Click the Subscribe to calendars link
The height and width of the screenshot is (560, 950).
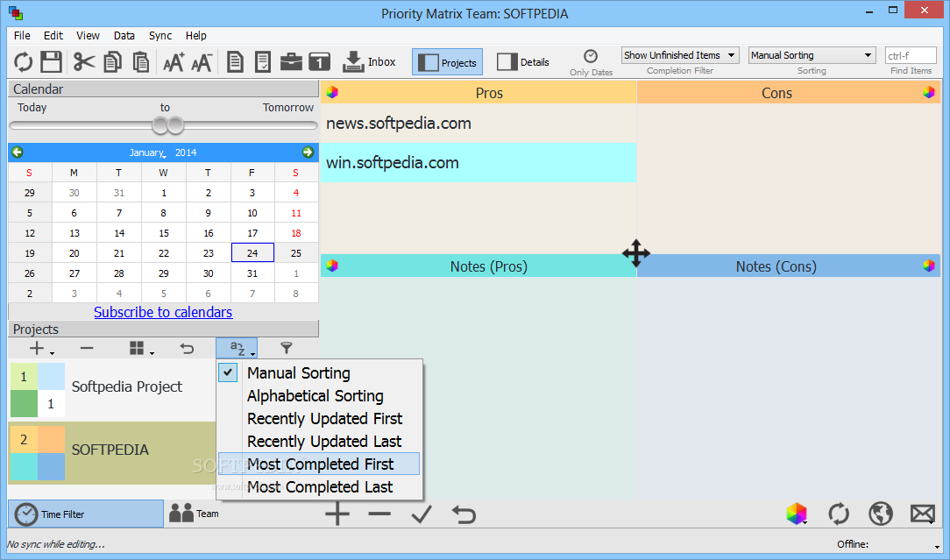(x=163, y=312)
